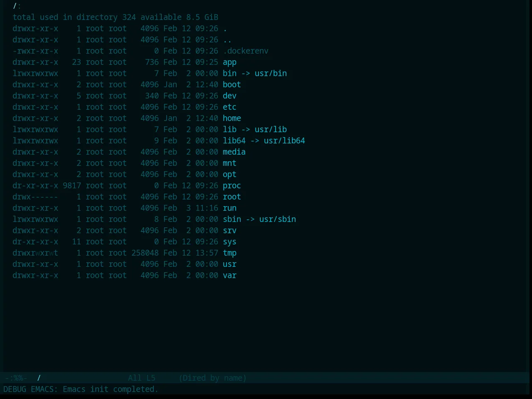Select the mnt directory
This screenshot has width=532, height=399.
(229, 163)
